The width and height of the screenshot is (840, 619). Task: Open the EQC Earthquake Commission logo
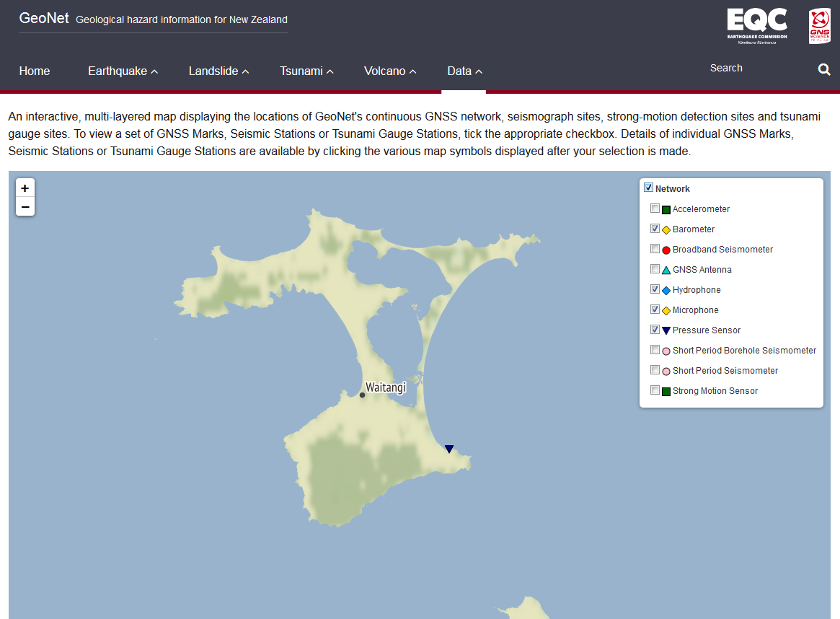click(757, 26)
